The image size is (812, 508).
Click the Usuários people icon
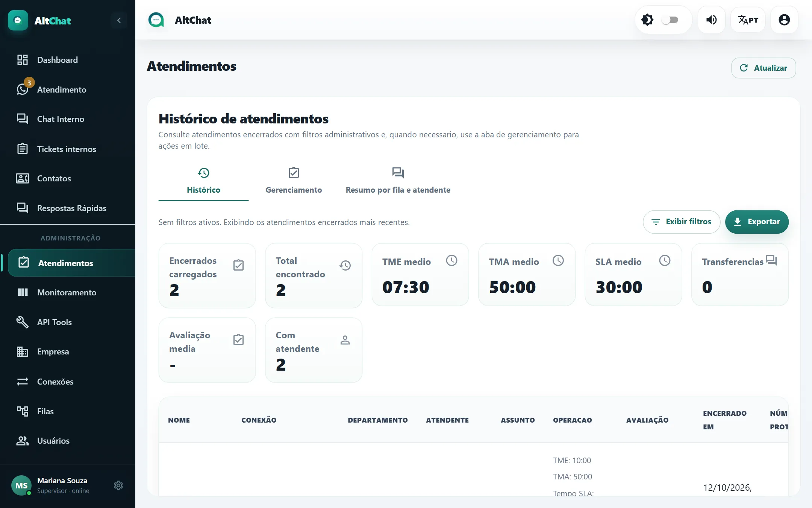point(22,441)
